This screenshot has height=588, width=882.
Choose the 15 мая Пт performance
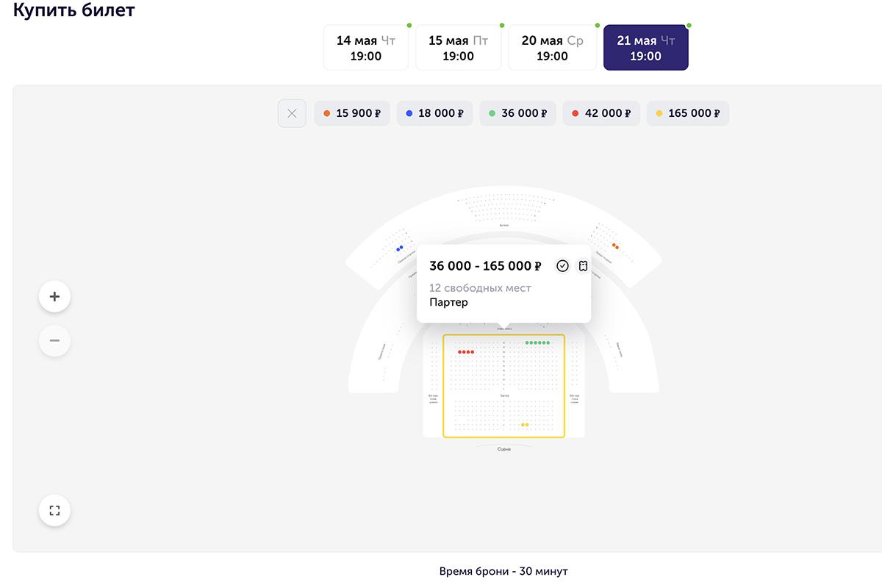pyautogui.click(x=458, y=48)
